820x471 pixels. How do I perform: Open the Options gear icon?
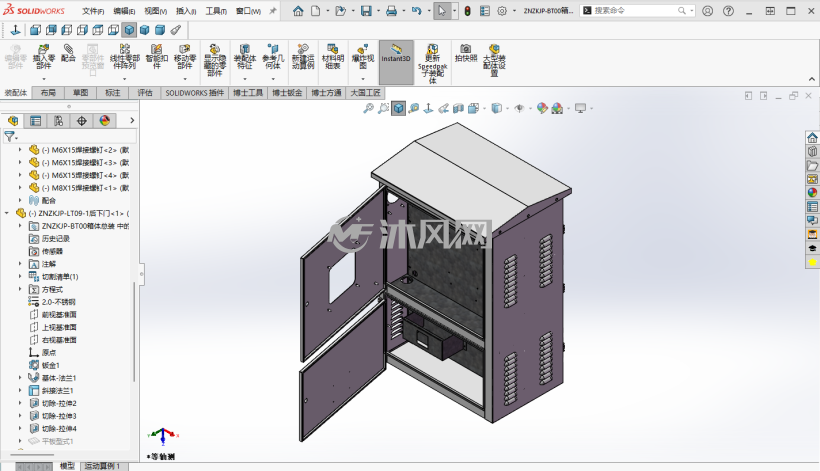click(x=502, y=10)
